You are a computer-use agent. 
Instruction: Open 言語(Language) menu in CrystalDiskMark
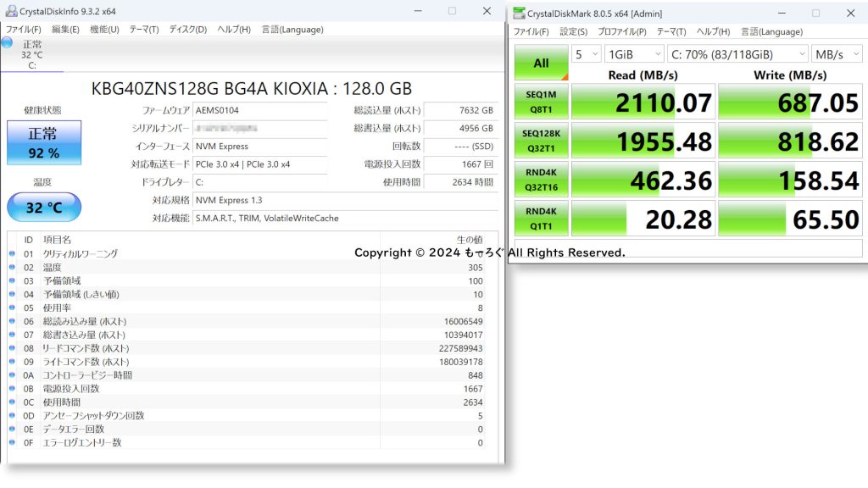(x=771, y=31)
